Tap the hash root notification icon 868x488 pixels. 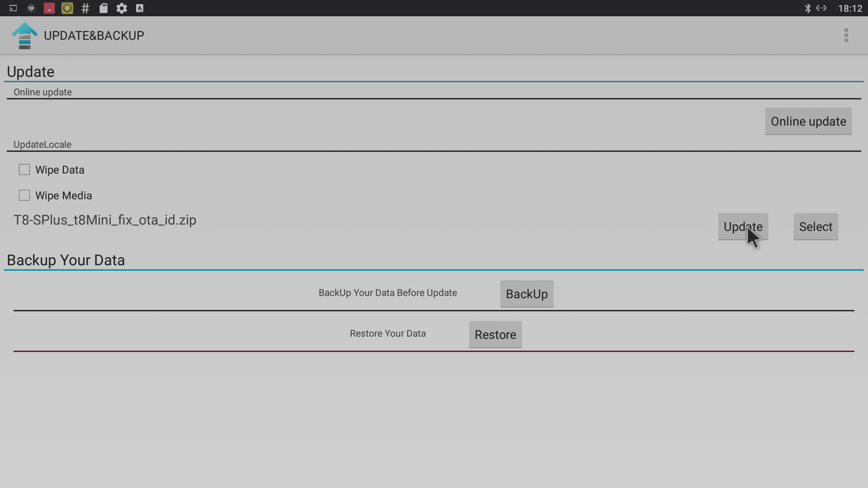coord(85,8)
